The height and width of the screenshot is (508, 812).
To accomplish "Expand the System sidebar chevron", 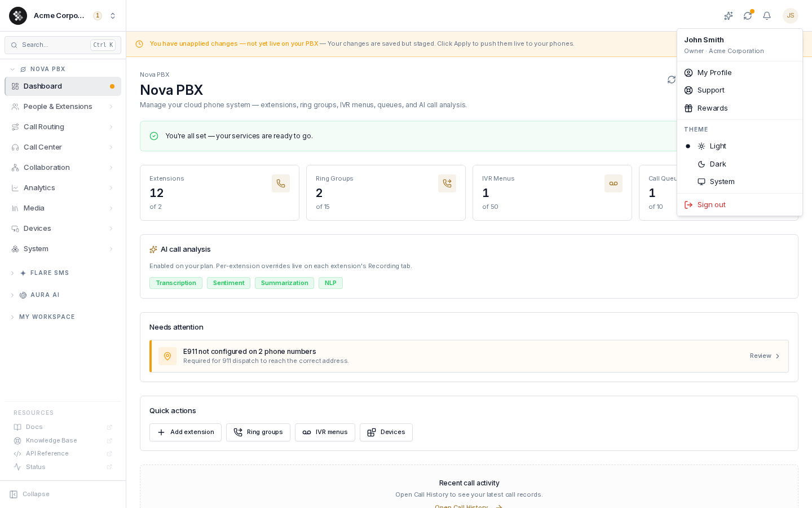I will pyautogui.click(x=111, y=249).
